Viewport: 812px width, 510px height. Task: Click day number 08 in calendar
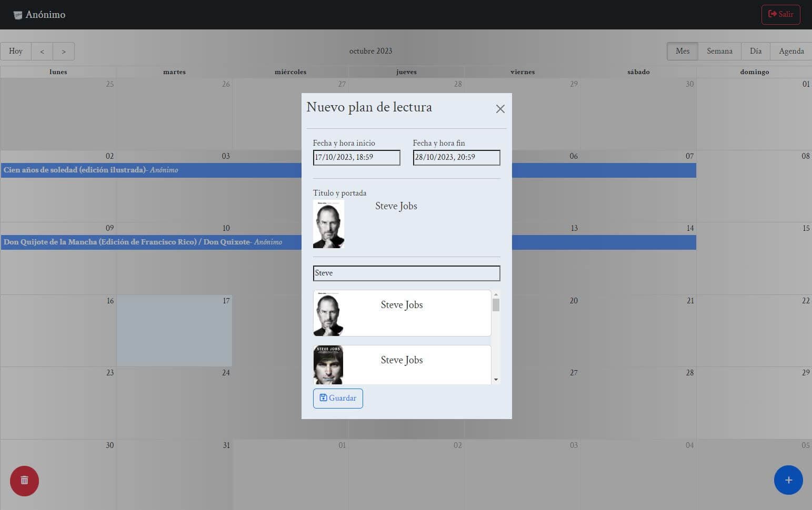pos(806,156)
